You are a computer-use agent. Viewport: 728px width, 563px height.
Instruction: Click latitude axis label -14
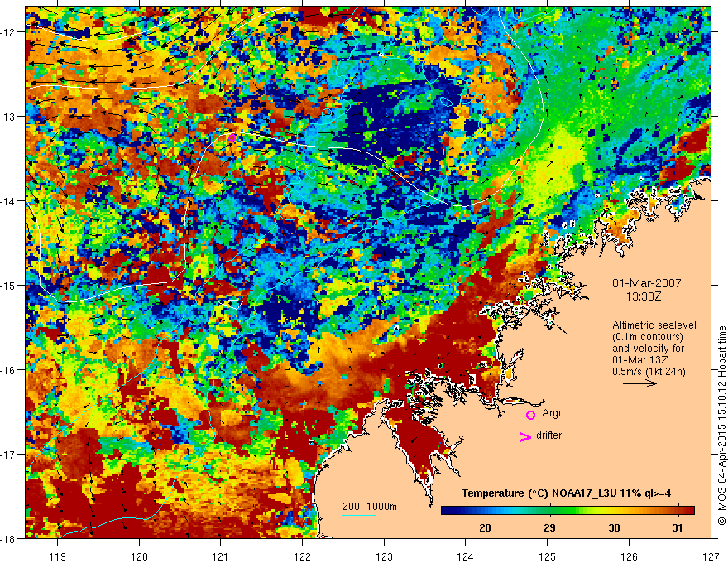pyautogui.click(x=9, y=201)
